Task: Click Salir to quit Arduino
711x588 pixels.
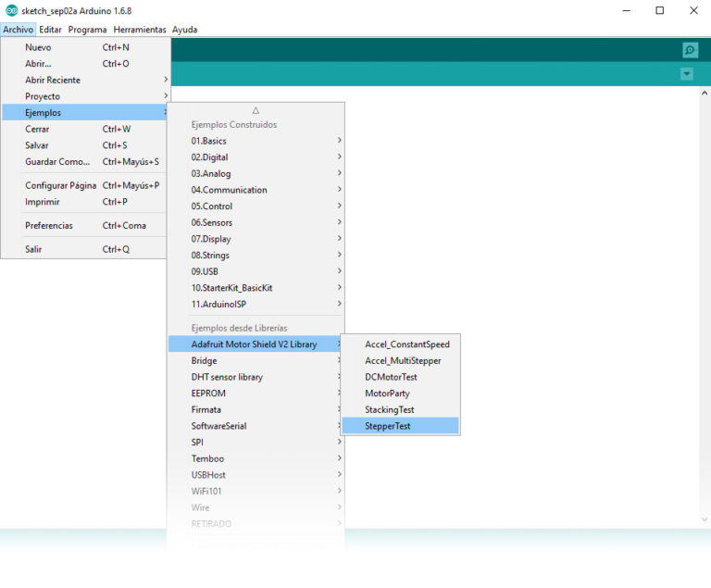Action: 33,249
